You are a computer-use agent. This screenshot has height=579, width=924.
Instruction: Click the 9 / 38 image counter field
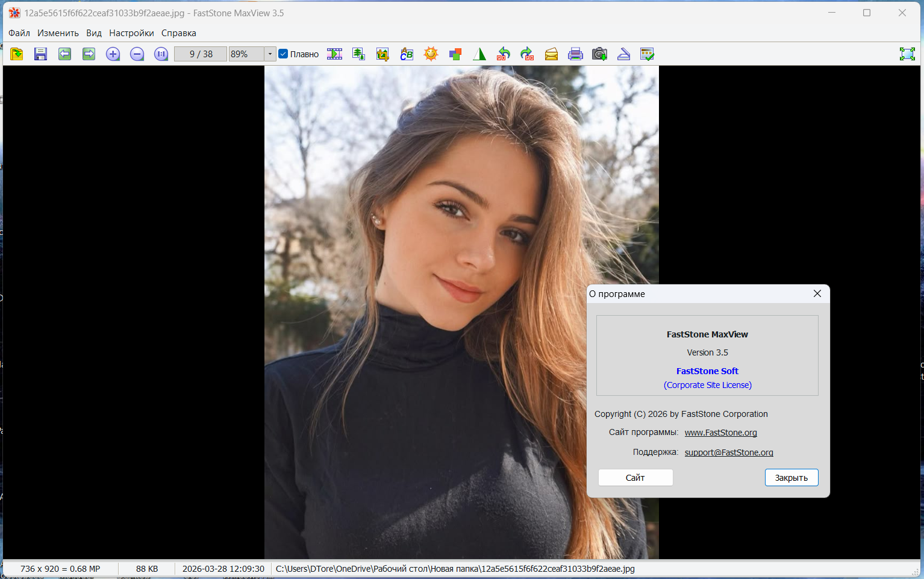[201, 54]
